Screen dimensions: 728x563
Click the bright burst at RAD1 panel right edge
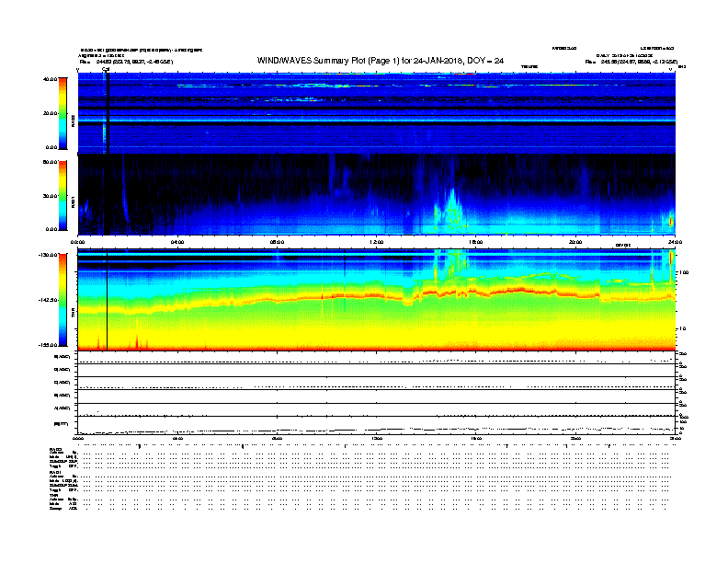click(x=671, y=221)
